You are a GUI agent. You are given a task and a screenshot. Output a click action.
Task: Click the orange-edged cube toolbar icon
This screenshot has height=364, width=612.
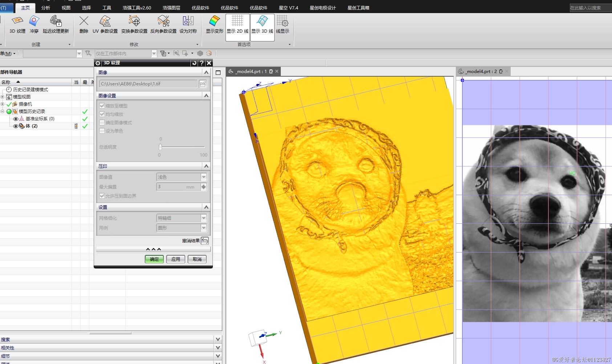click(209, 53)
